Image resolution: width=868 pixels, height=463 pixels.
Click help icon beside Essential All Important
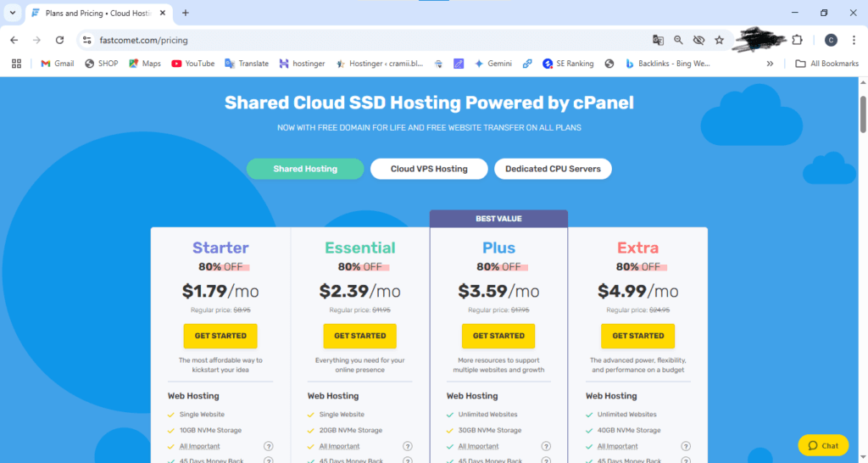click(x=408, y=446)
